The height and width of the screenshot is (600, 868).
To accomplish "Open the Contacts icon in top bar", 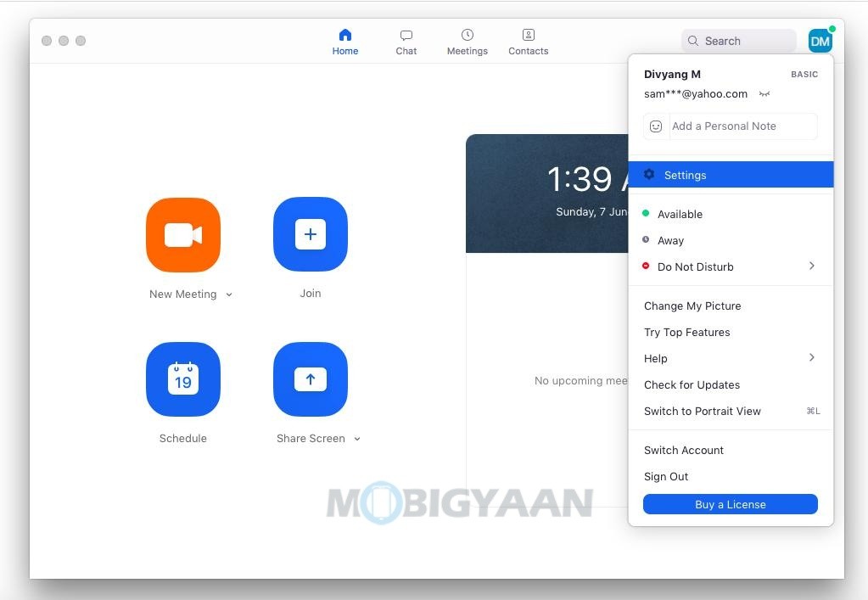I will 528,36.
